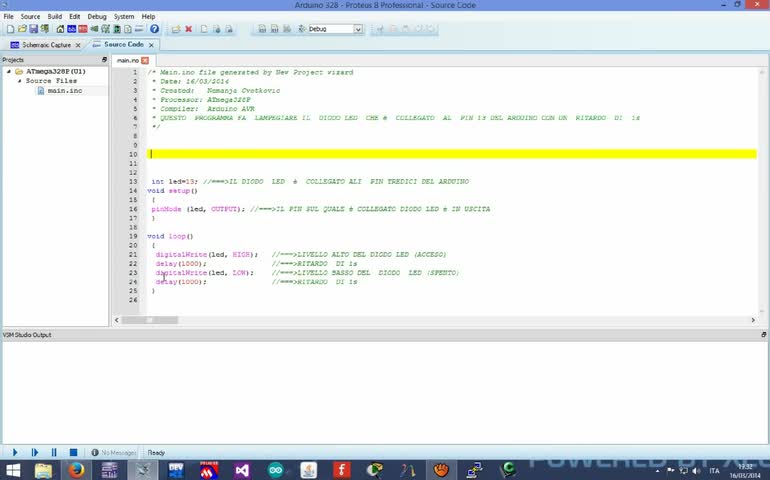Click blue Schematic Capture toolbar icon
The height and width of the screenshot is (480, 770).
72,29
